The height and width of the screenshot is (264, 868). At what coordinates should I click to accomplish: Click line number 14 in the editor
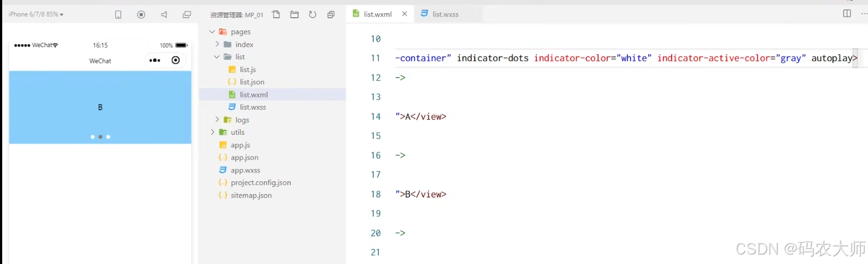coord(375,116)
